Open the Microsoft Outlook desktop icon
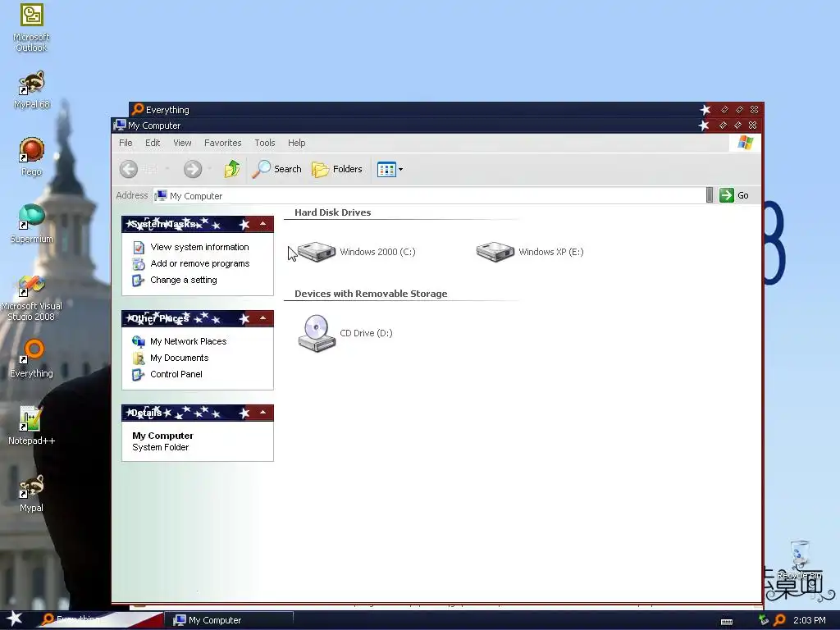Image resolution: width=840 pixels, height=630 pixels. (x=31, y=27)
